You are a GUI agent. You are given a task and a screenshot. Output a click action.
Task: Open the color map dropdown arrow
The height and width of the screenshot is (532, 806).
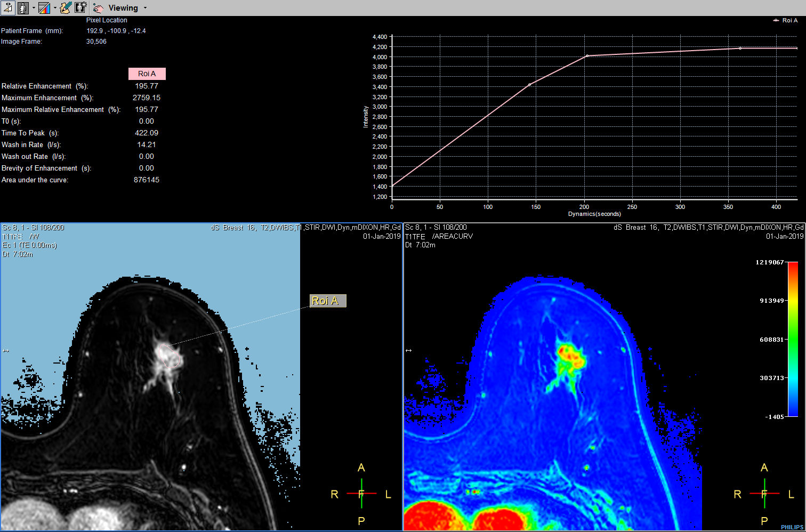tap(55, 7)
